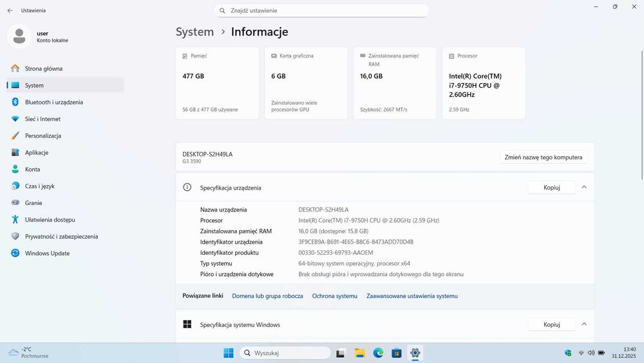Click the Sieć i Internet wifi icon
Image resolution: width=644 pixels, height=363 pixels.
[15, 119]
